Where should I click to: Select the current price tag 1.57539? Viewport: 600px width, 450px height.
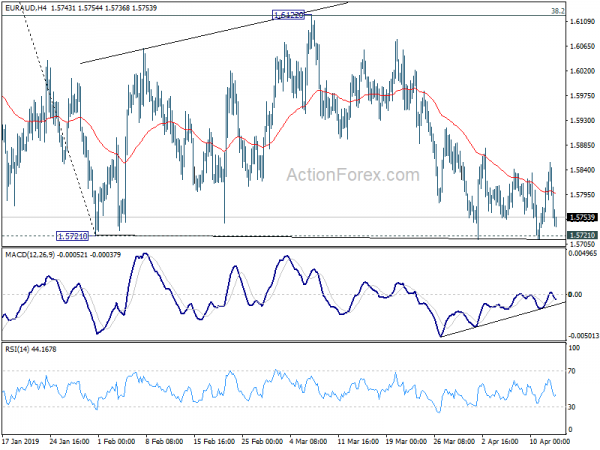point(582,217)
